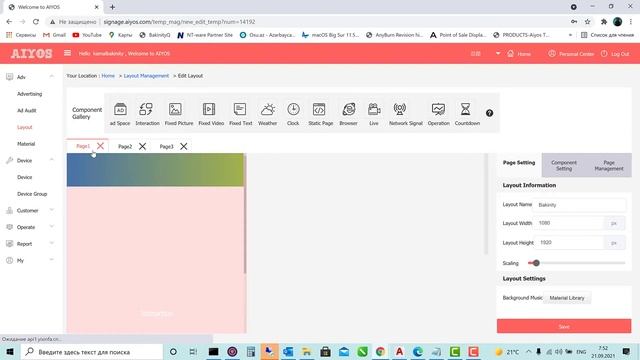Insert a Fixed Text component
Image resolution: width=640 pixels, height=360 pixels.
240,114
